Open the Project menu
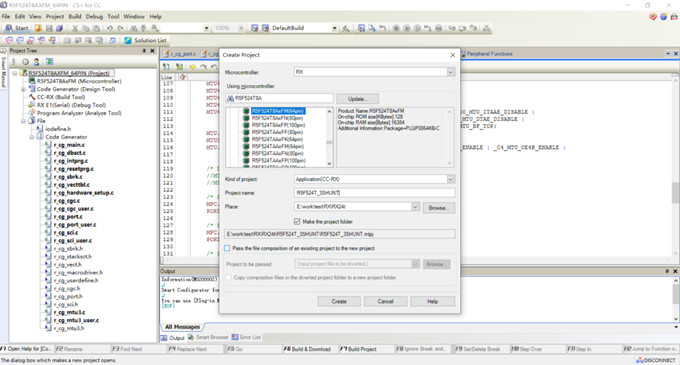Viewport: 680px width, 365px height. 55,16
